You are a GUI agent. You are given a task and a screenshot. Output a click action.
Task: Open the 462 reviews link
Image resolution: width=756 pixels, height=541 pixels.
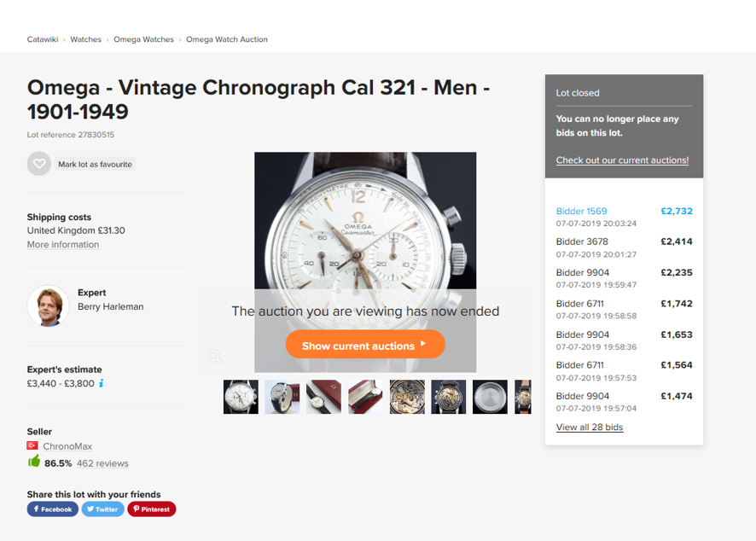pos(102,463)
